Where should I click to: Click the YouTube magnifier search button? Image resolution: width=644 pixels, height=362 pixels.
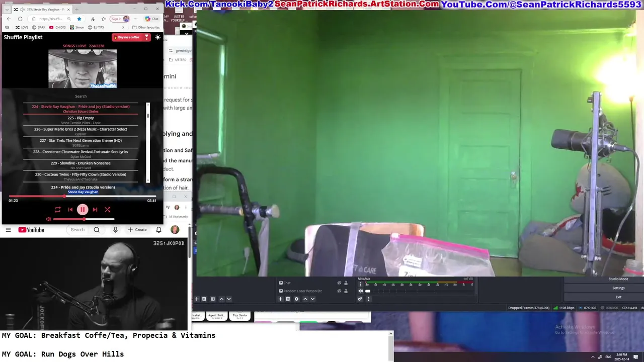coord(97,230)
